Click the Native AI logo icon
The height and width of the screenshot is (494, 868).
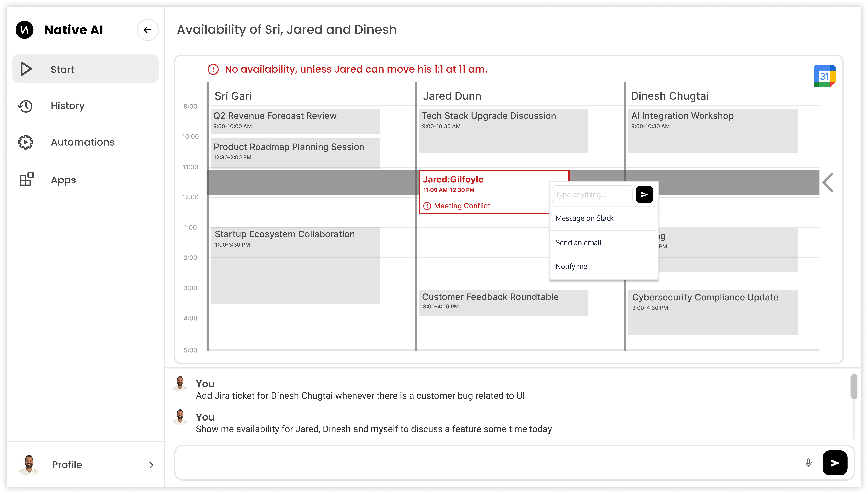coord(24,30)
